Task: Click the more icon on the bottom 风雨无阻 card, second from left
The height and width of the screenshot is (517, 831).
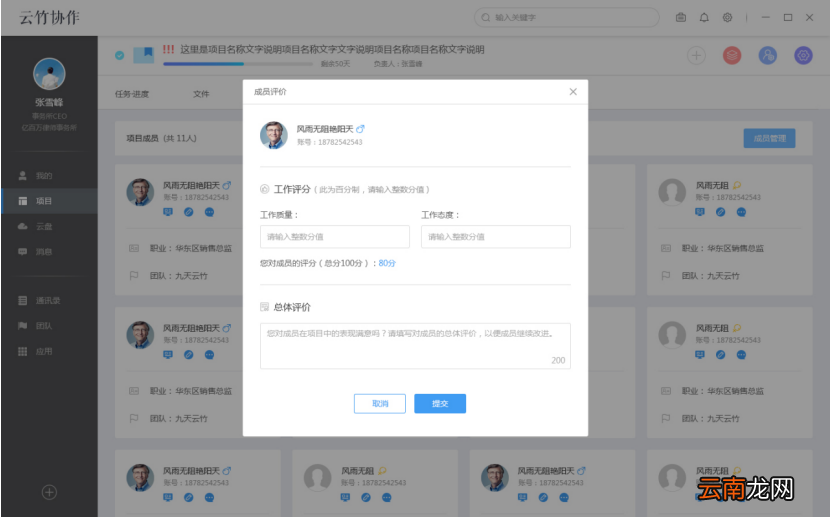Action: click(x=386, y=497)
